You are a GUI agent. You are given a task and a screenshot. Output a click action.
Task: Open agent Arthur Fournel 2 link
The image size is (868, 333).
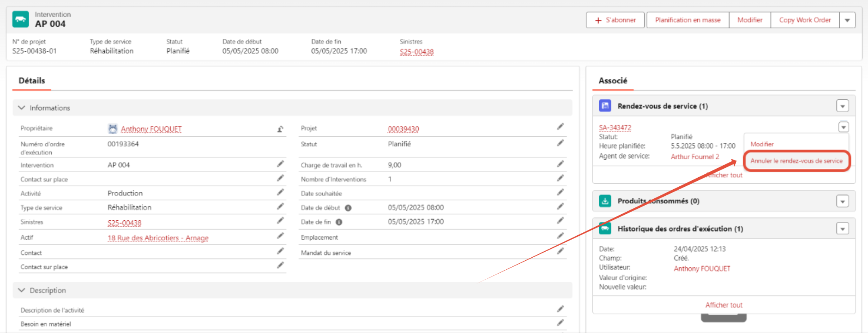695,157
